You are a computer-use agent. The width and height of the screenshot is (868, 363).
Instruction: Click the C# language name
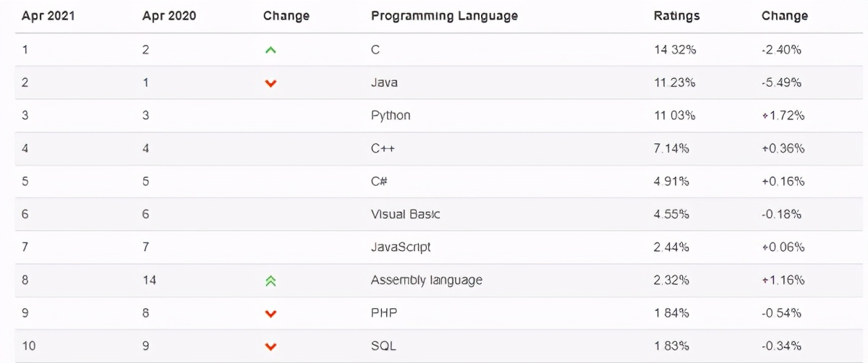(379, 181)
